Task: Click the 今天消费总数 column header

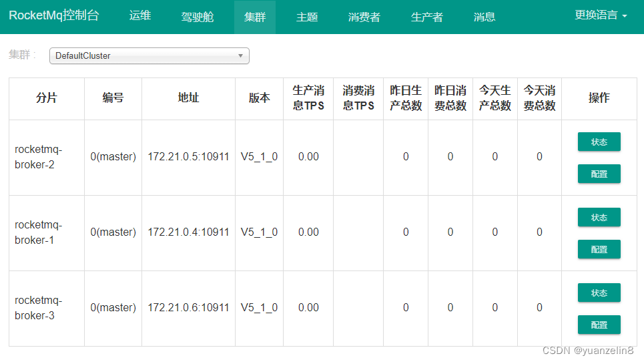Action: [540, 98]
